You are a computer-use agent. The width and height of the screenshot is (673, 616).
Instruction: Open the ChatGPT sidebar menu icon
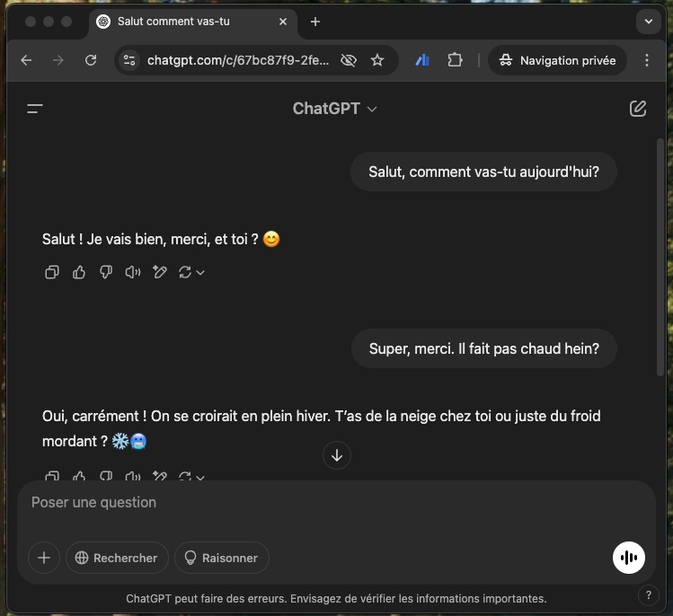(x=35, y=109)
